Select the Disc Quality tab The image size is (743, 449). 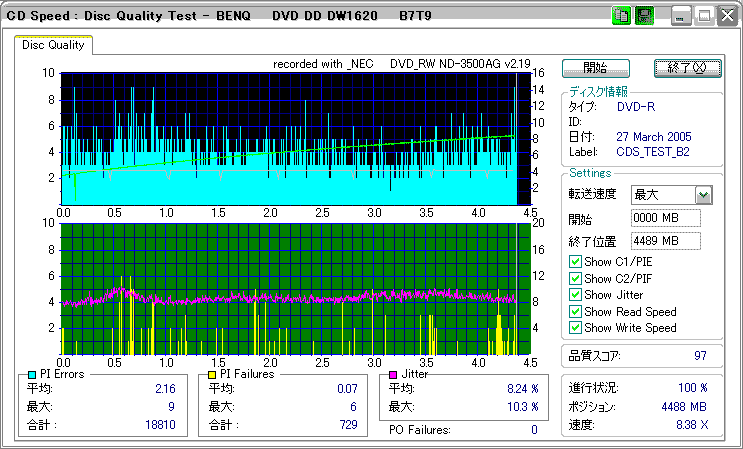[54, 45]
